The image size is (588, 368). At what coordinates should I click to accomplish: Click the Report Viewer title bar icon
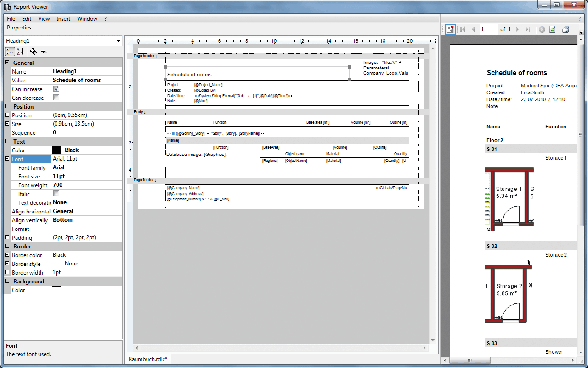[x=7, y=7]
